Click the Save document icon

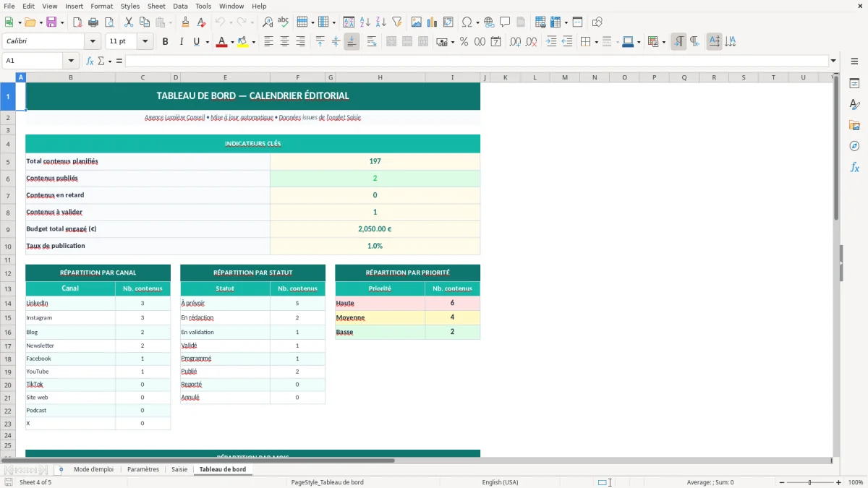tap(52, 22)
